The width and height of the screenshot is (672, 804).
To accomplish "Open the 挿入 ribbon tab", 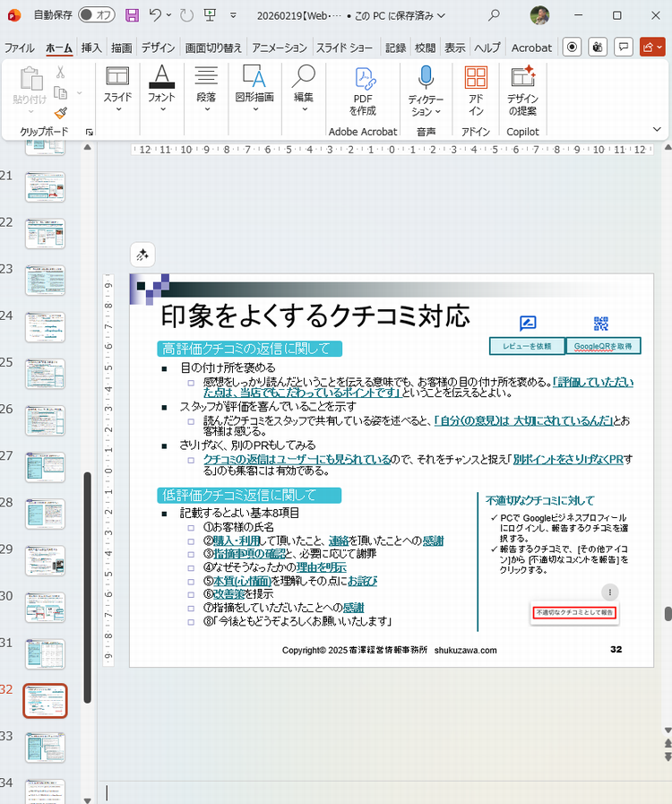I will [91, 48].
